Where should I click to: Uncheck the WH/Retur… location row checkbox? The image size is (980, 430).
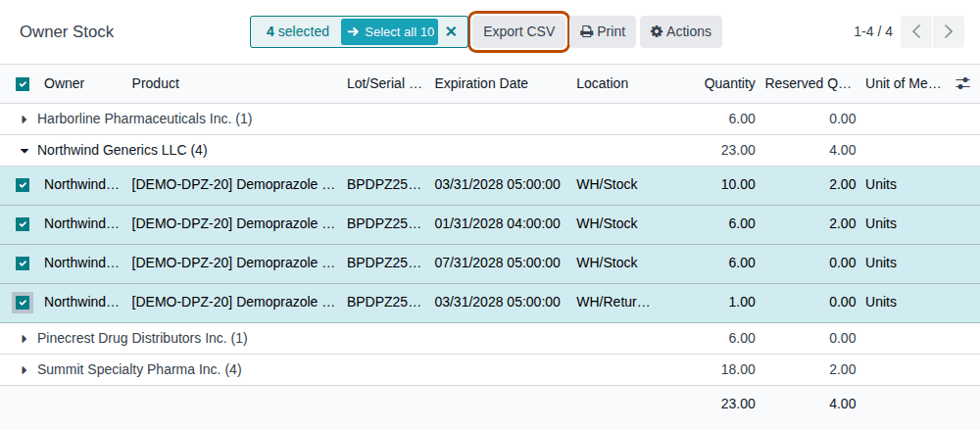23,303
